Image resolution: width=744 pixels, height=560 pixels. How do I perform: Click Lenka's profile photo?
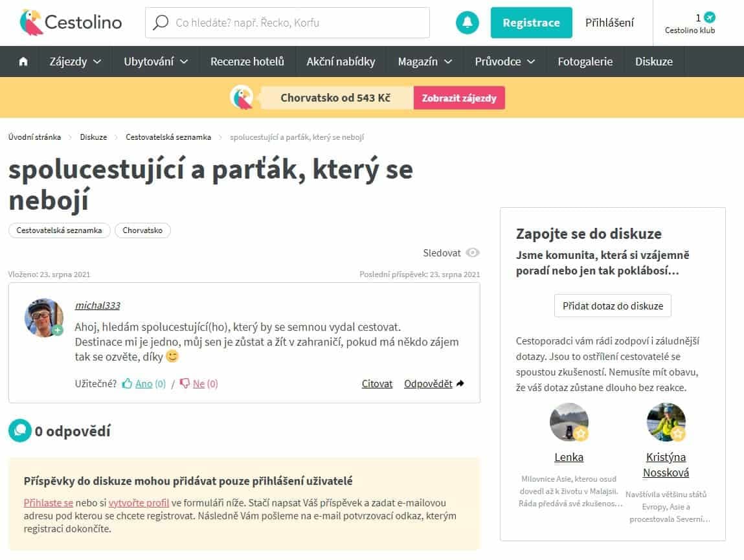click(569, 422)
